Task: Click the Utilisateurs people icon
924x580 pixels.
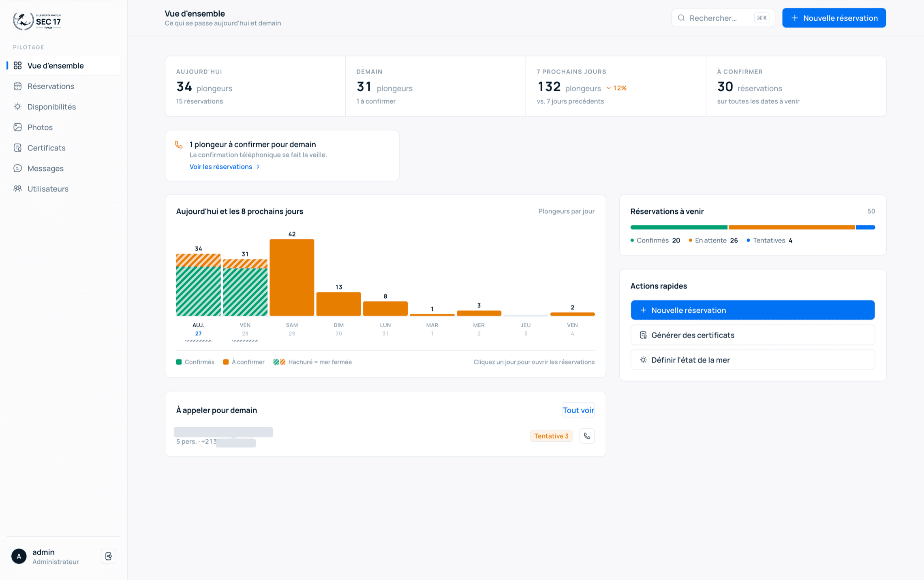Action: (17, 189)
